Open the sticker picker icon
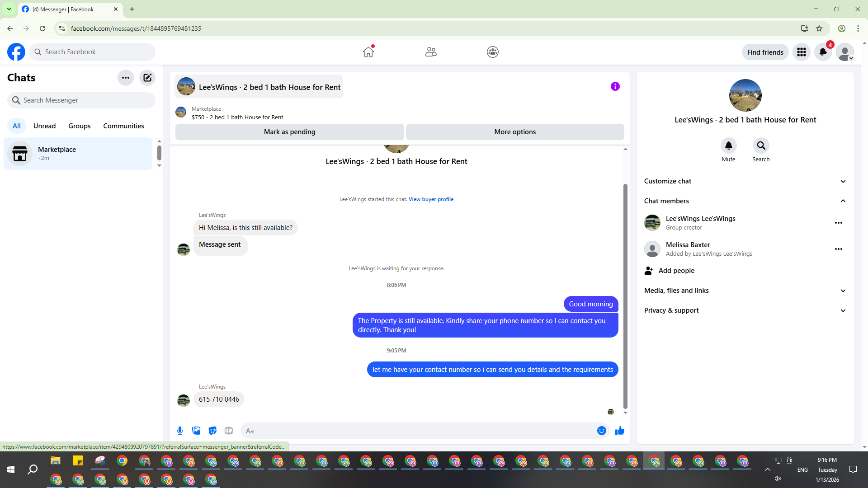The width and height of the screenshot is (868, 488). click(x=212, y=431)
